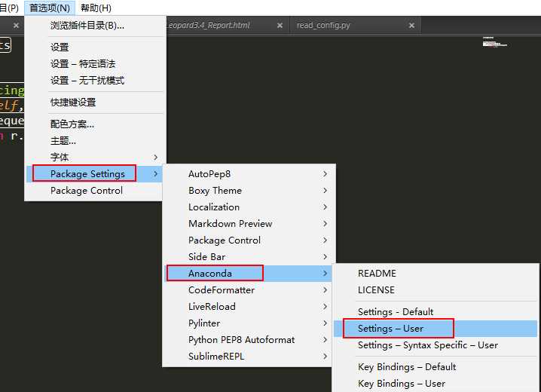The width and height of the screenshot is (541, 392).
Task: Open LiveReload package settings
Action: pyautogui.click(x=248, y=306)
